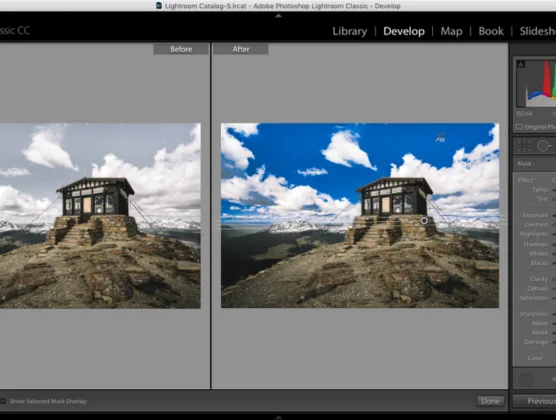Click the Clarity slider label
This screenshot has height=420, width=556.
coord(539,279)
